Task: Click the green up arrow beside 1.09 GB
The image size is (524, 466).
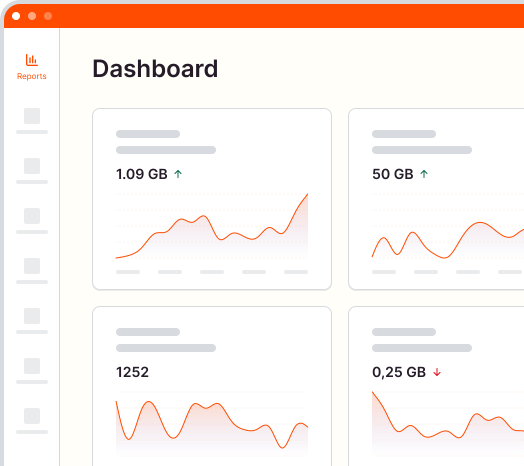Action: 178,174
